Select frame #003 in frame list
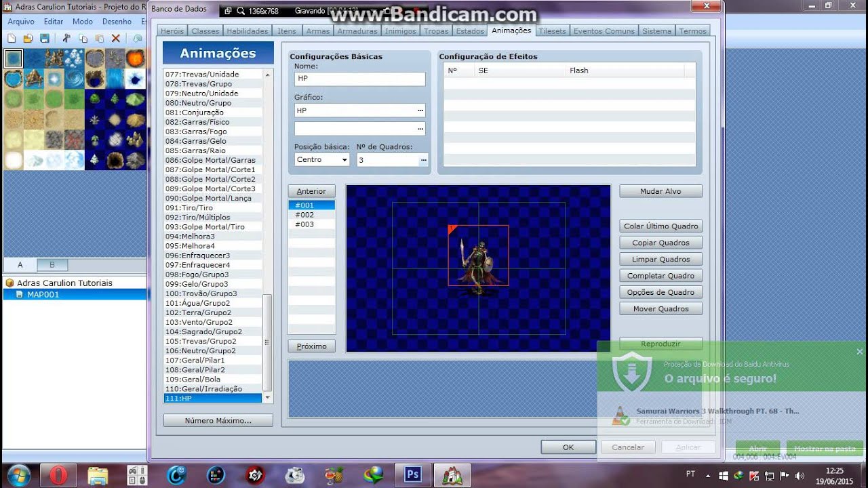Viewport: 868px width, 488px height. click(312, 224)
